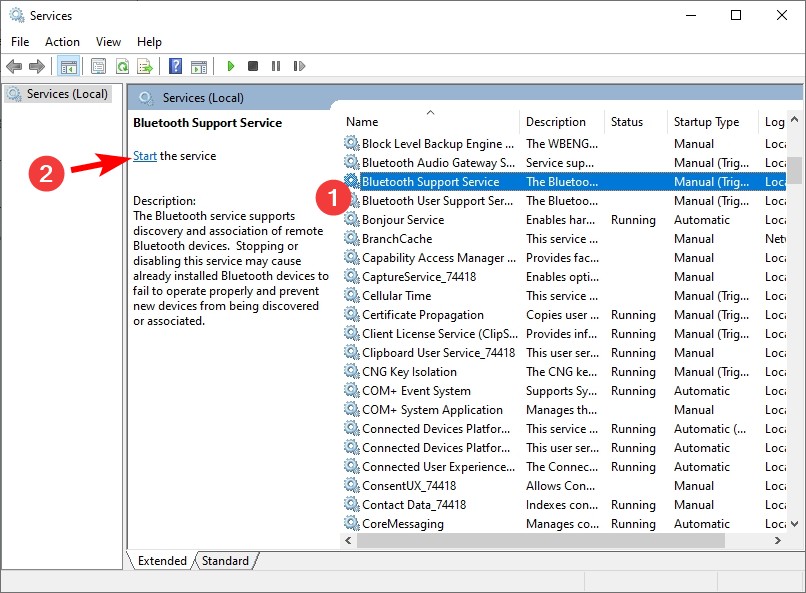Select the COM+ System Application row
Image resolution: width=806 pixels, height=593 pixels.
(x=564, y=410)
